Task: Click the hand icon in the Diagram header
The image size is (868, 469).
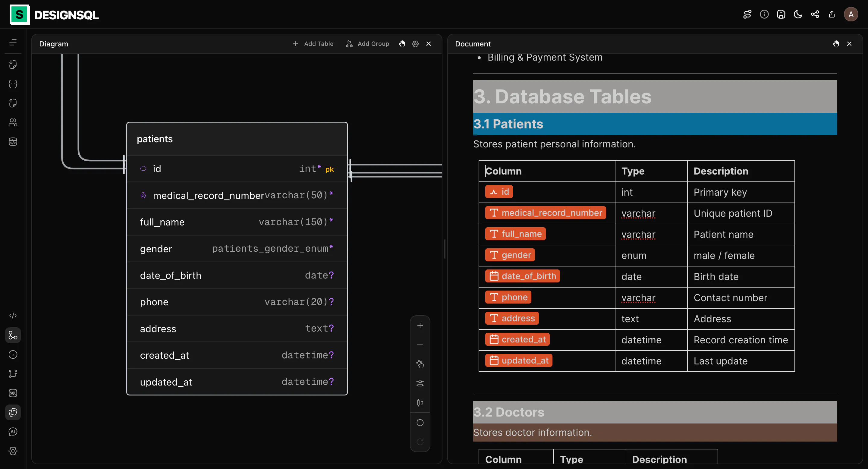Action: [402, 44]
